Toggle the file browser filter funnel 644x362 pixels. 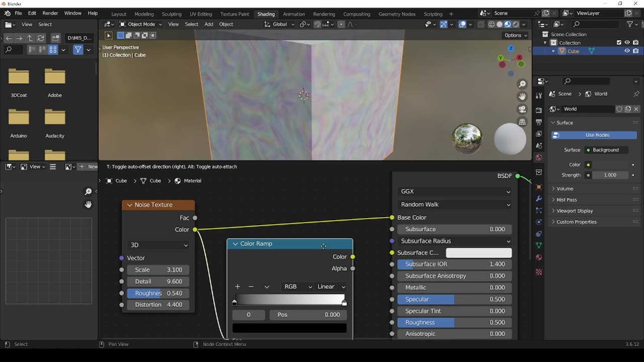pyautogui.click(x=78, y=50)
